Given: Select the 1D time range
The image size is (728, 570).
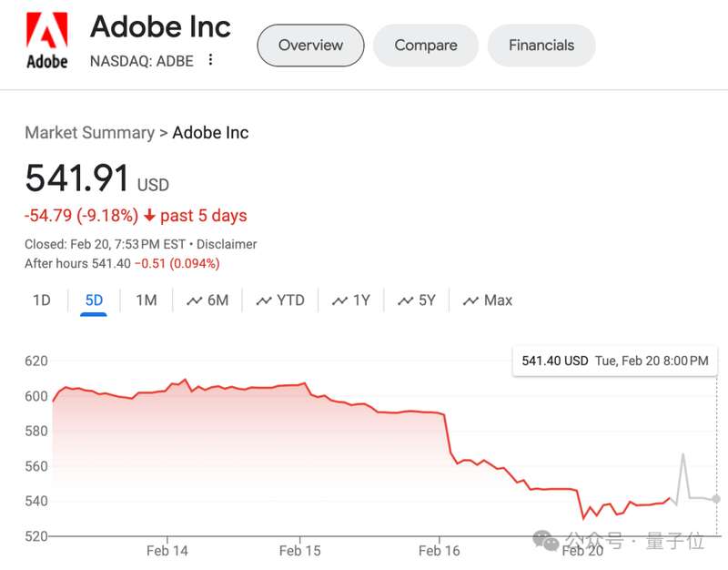Looking at the screenshot, I should pos(42,300).
